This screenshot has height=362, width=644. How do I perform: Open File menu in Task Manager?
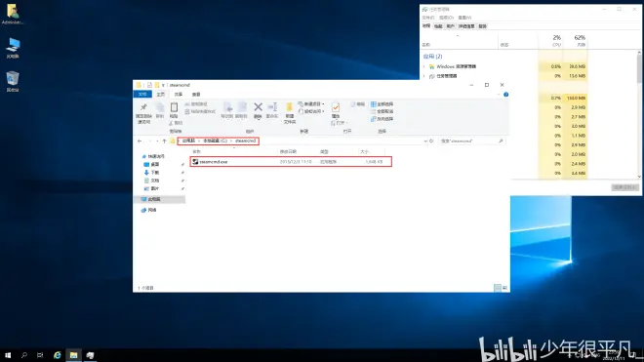pyautogui.click(x=428, y=18)
